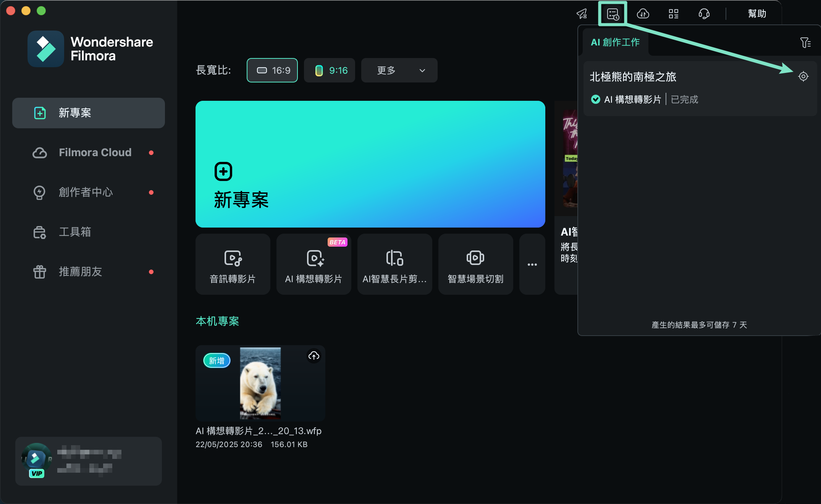Click the 新增 badge on the project
The image size is (821, 504).
click(x=217, y=360)
